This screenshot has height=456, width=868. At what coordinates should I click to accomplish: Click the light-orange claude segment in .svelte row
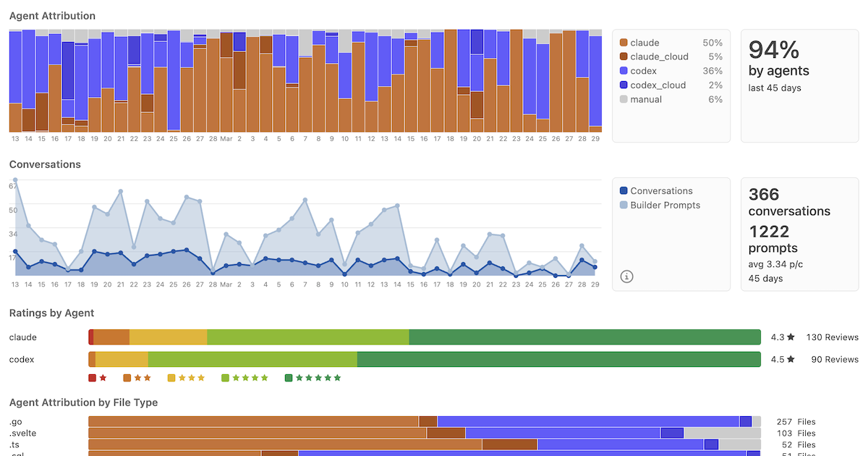258,433
